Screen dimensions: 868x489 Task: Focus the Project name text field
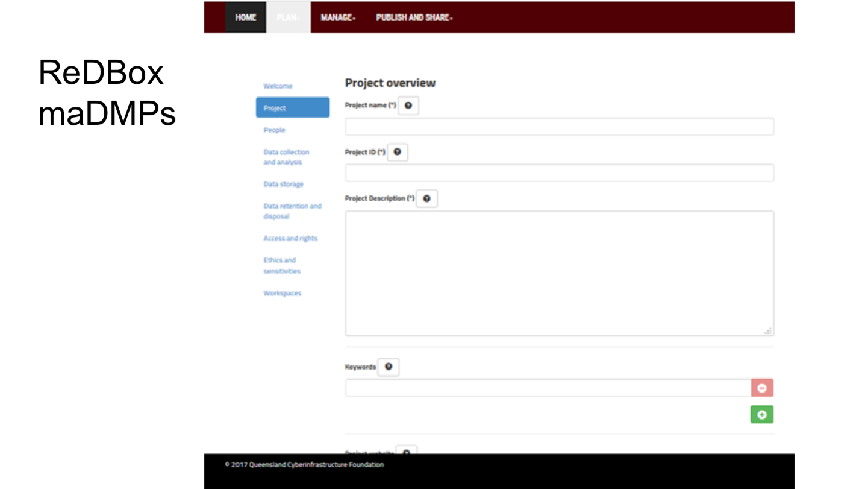(559, 127)
